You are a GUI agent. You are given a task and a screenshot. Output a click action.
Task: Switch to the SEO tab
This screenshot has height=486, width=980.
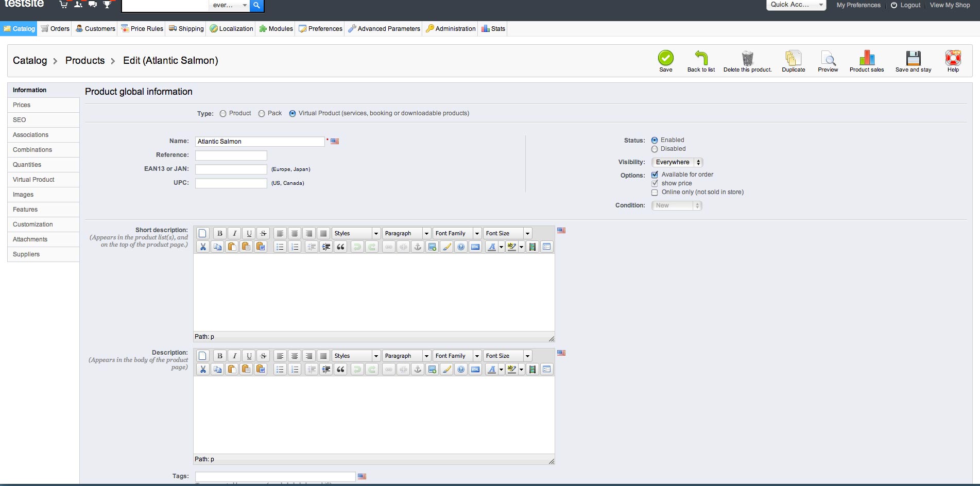click(x=43, y=120)
